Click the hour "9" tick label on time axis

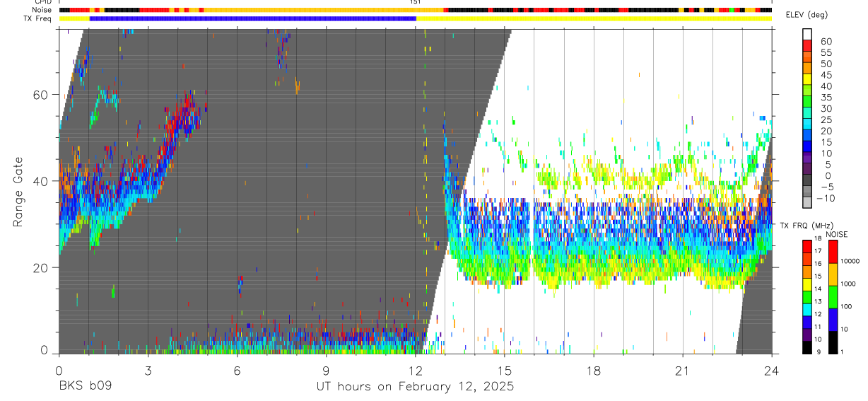tap(326, 370)
